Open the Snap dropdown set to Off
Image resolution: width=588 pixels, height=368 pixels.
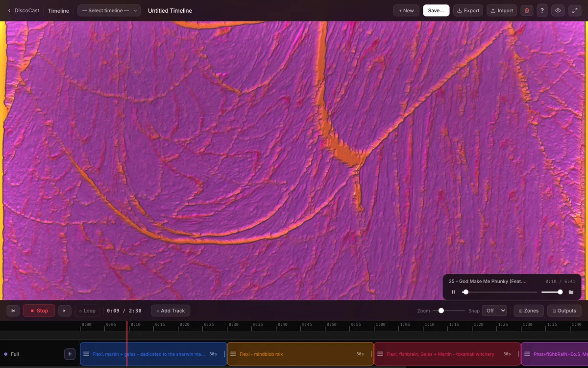tap(494, 311)
